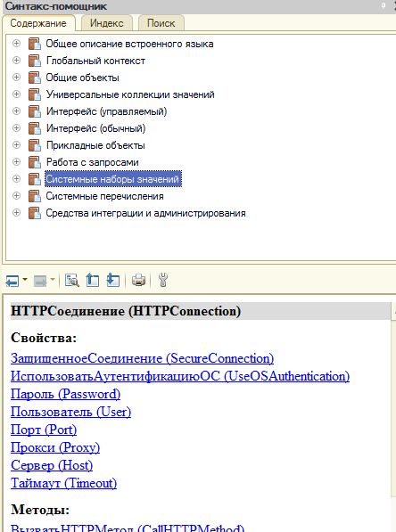
Task: Go to next topic page icon
Action: pyautogui.click(x=112, y=280)
